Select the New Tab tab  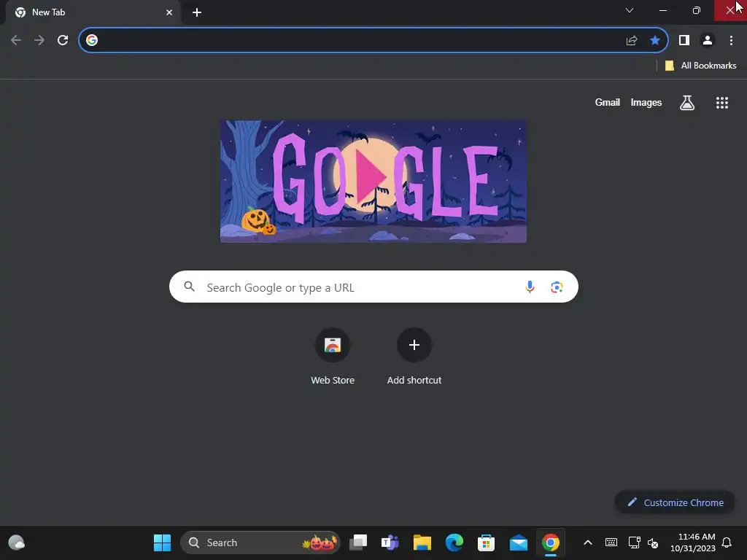(93, 12)
